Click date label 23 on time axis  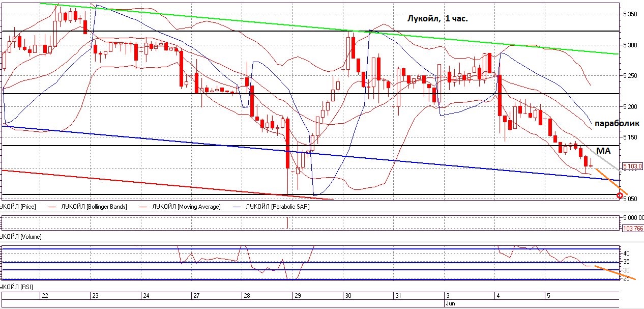tap(95, 296)
